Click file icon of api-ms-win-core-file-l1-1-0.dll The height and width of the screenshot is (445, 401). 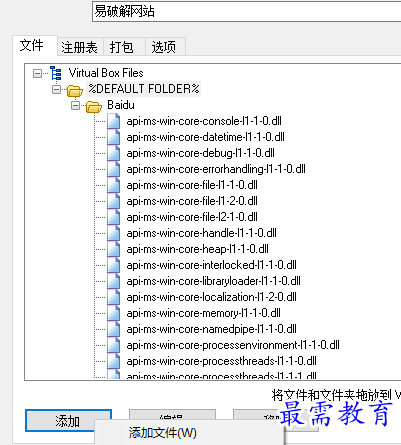[x=114, y=185]
